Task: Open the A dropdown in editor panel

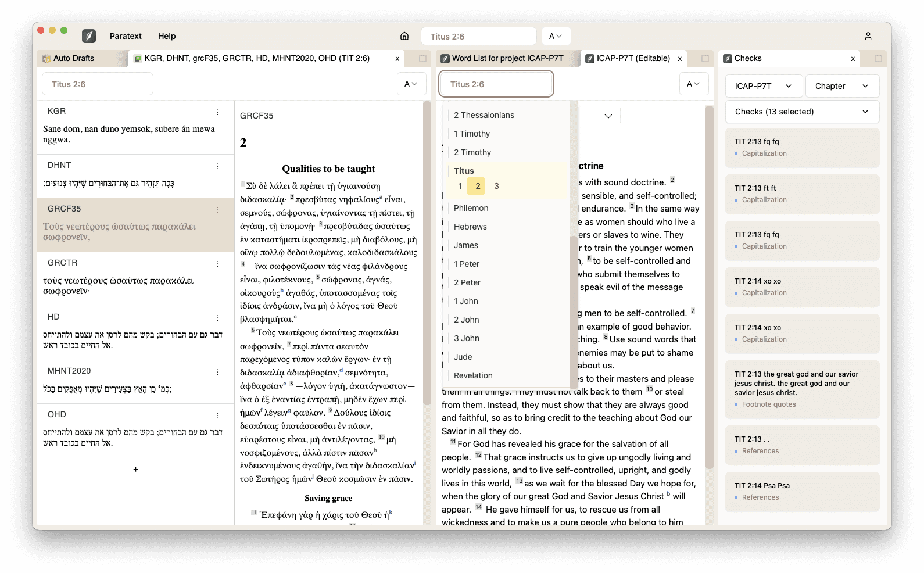Action: (x=693, y=84)
